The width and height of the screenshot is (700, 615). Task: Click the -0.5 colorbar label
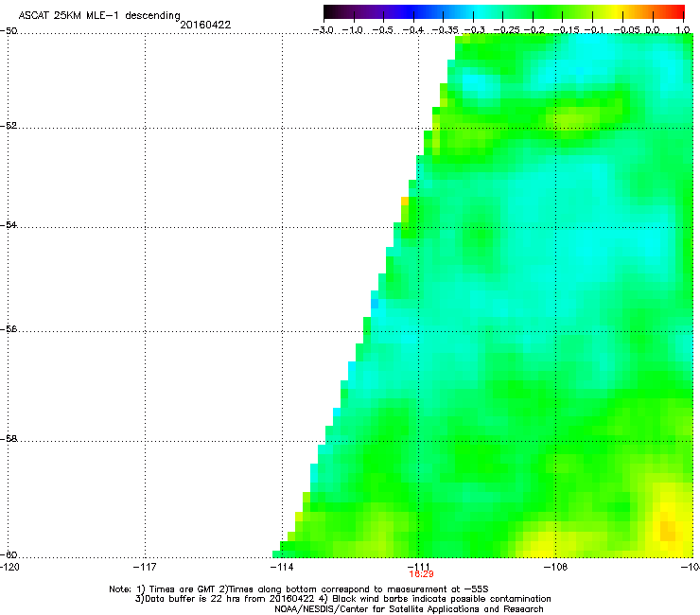pos(383,30)
